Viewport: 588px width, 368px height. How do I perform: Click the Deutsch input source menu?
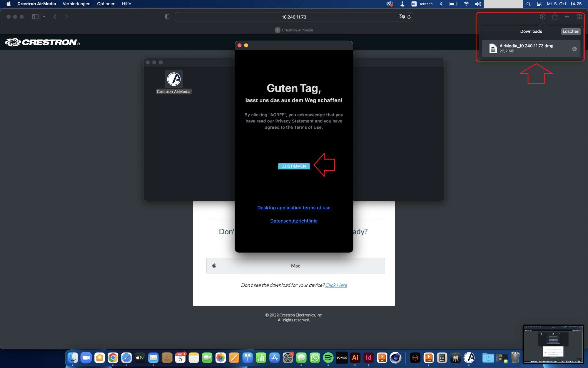(422, 4)
